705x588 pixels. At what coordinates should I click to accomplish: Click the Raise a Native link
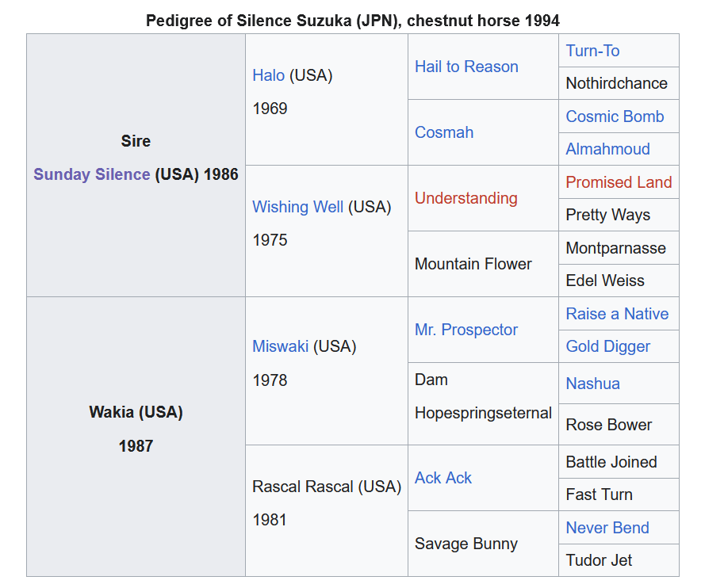(x=617, y=314)
